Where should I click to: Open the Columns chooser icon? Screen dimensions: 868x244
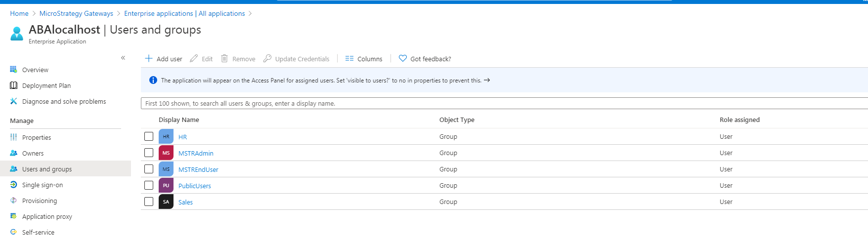tap(349, 59)
